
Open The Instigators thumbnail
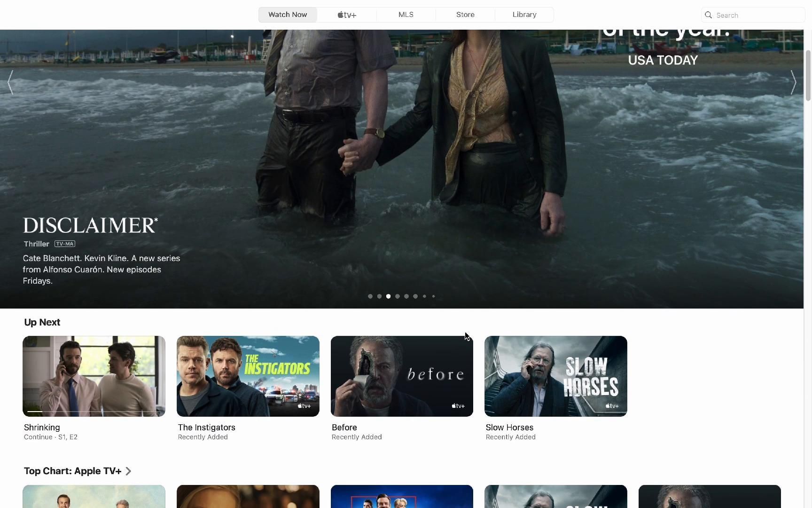coord(248,376)
